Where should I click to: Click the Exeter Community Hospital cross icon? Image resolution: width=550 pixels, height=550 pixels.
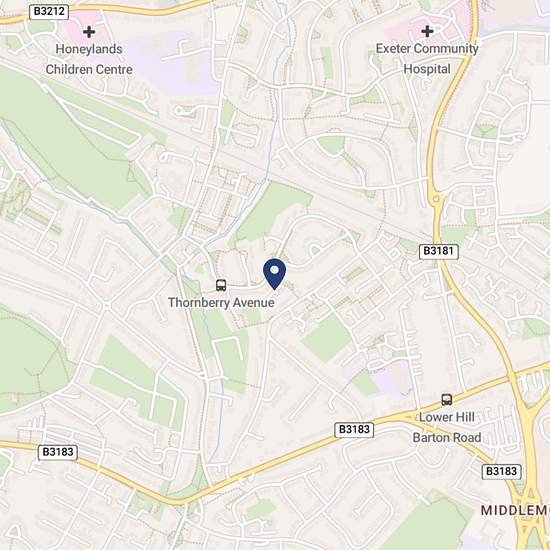[427, 31]
